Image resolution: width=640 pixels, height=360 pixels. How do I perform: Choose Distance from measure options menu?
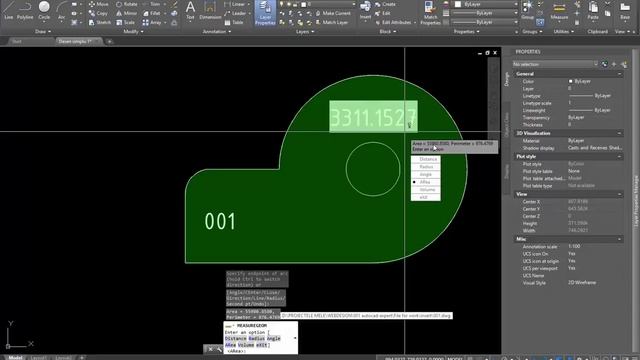tap(425, 159)
